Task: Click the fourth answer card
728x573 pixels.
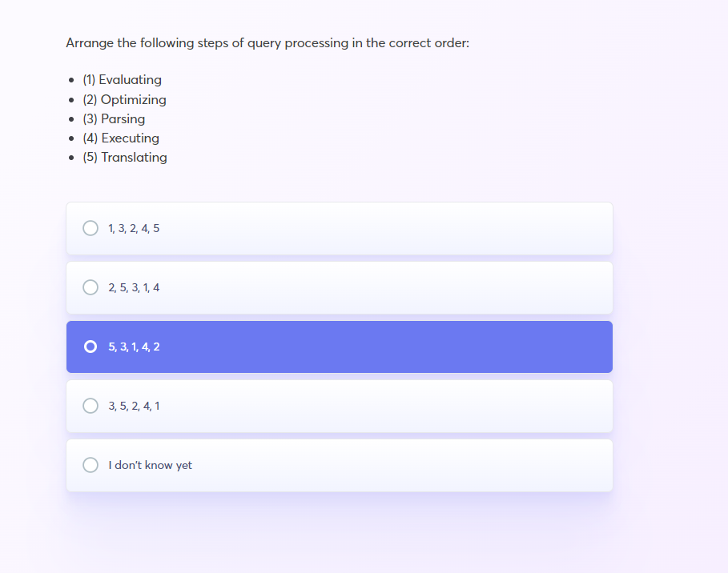Action: 339,406
